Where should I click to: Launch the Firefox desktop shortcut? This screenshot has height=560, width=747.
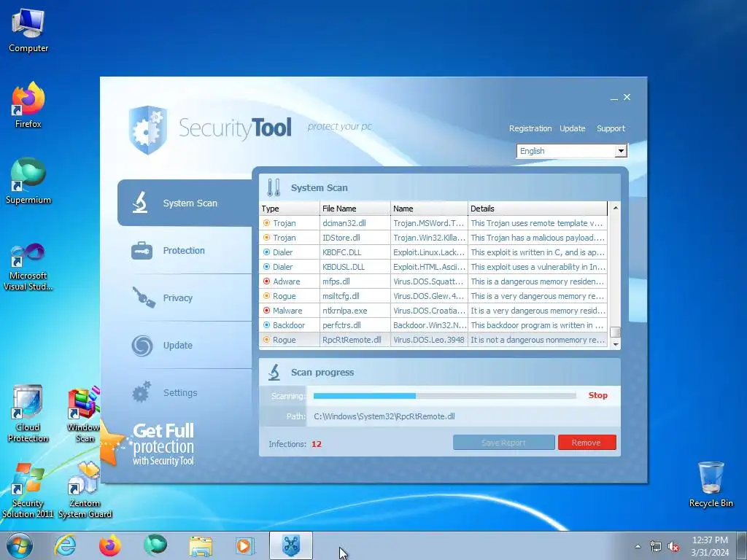[28, 105]
